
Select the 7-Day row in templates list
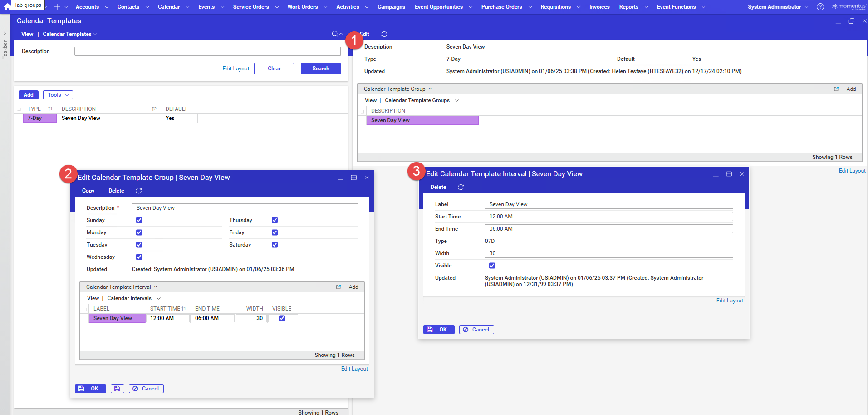coord(40,118)
